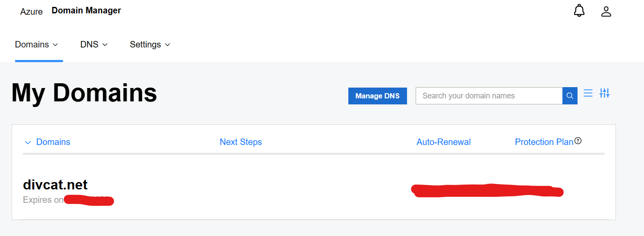Sort by the Next Steps column
The image size is (644, 236).
240,142
